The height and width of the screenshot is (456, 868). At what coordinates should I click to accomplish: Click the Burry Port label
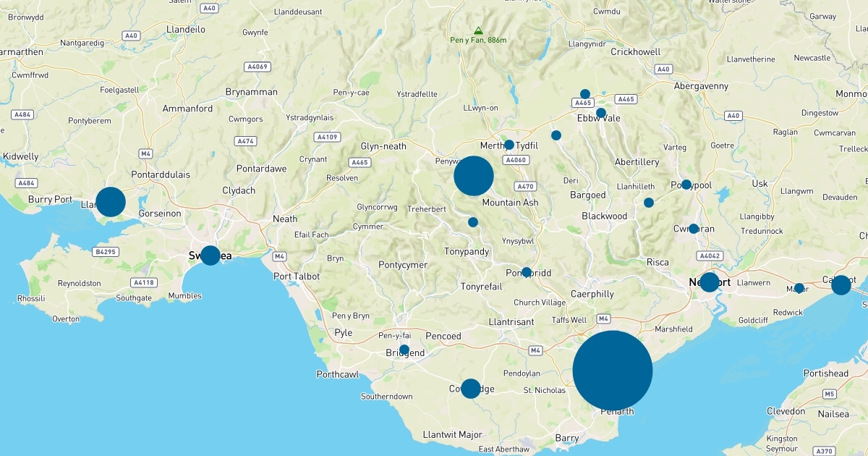pyautogui.click(x=50, y=199)
